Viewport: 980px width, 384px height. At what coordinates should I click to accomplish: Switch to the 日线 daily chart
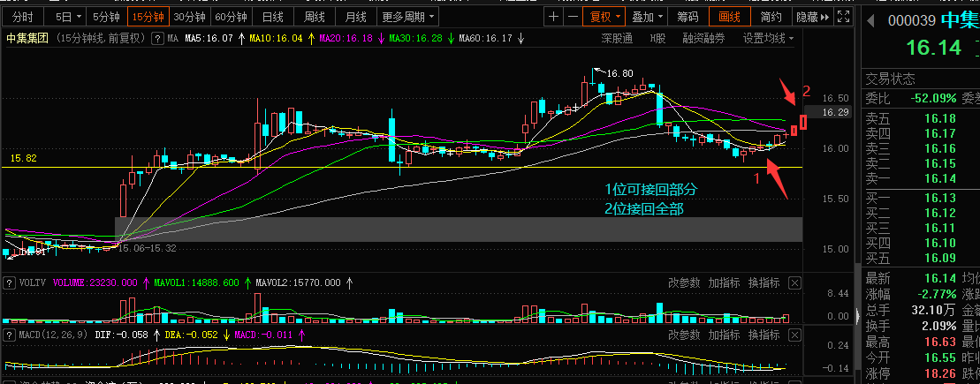pyautogui.click(x=272, y=17)
